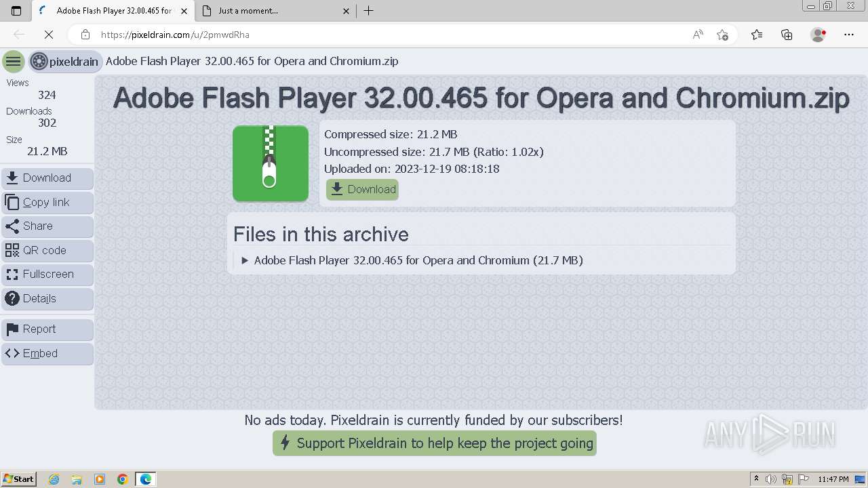Click the Size value 21.2 MB
Viewport: 868px width, 488px height.
click(47, 151)
